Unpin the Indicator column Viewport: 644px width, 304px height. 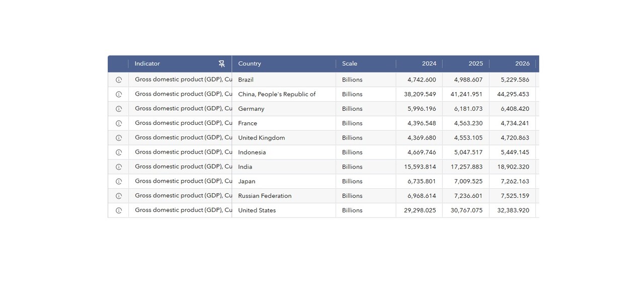click(x=221, y=64)
